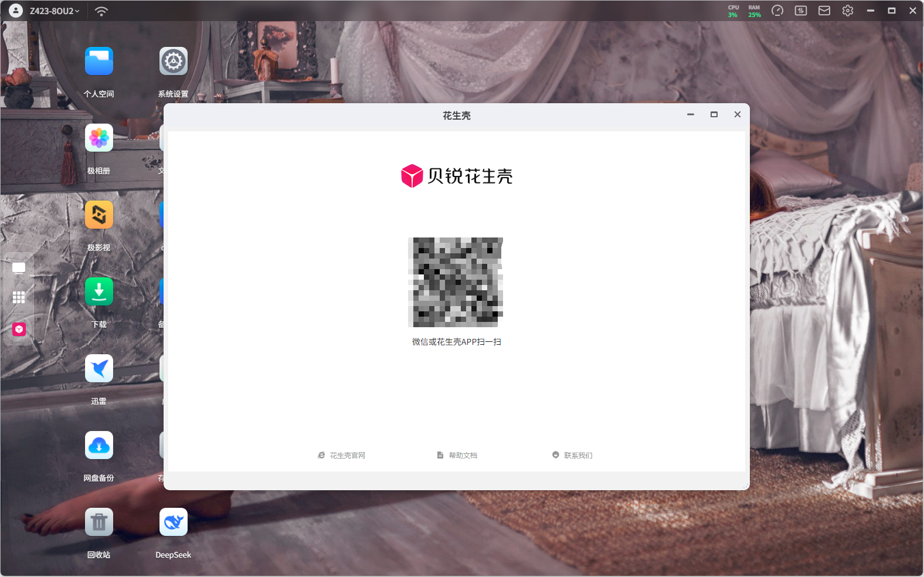This screenshot has width=924, height=577.
Task: Launch the 极影视 video app
Action: [x=98, y=215]
